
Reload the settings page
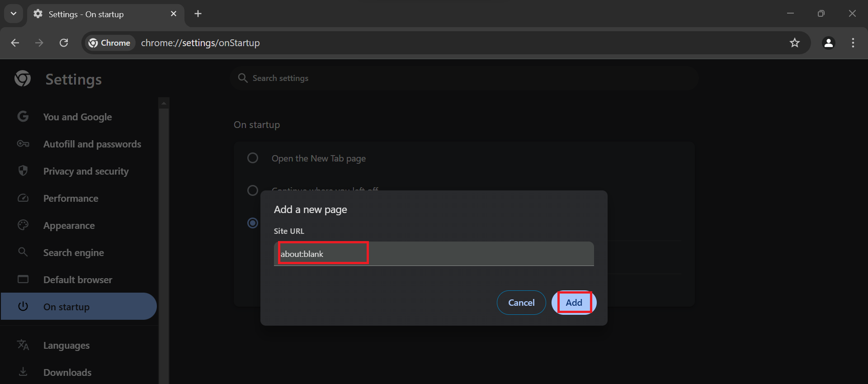(64, 43)
